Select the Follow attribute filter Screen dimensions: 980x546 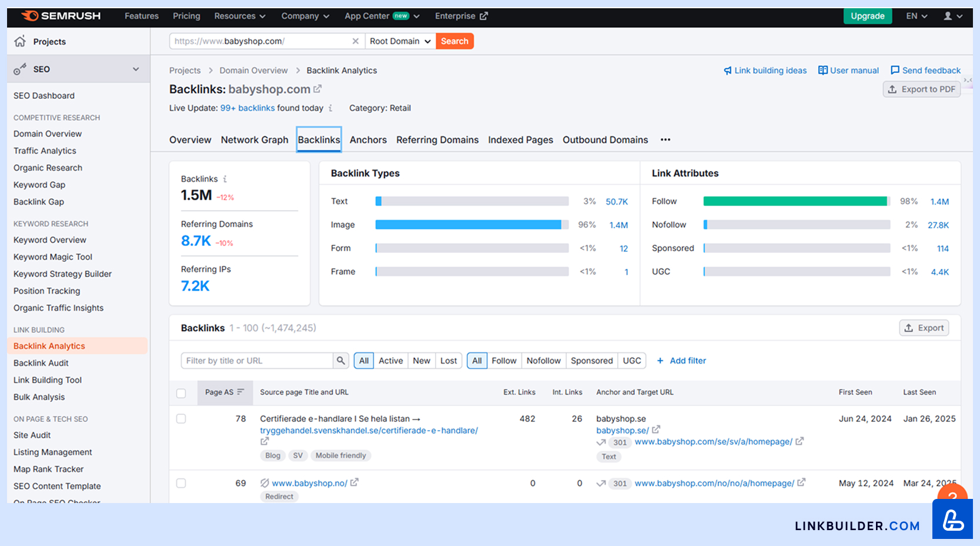click(504, 361)
